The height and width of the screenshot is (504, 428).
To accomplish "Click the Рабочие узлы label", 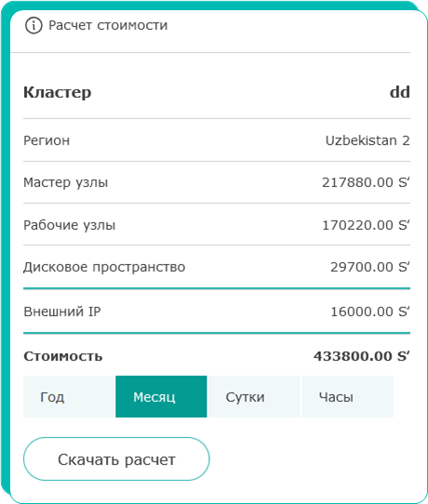I will 70,225.
